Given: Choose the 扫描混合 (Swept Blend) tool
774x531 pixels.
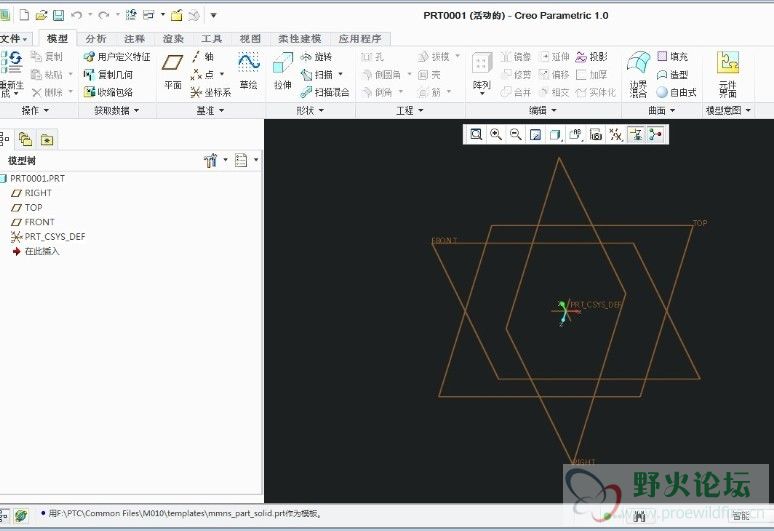Looking at the screenshot, I should click(325, 92).
